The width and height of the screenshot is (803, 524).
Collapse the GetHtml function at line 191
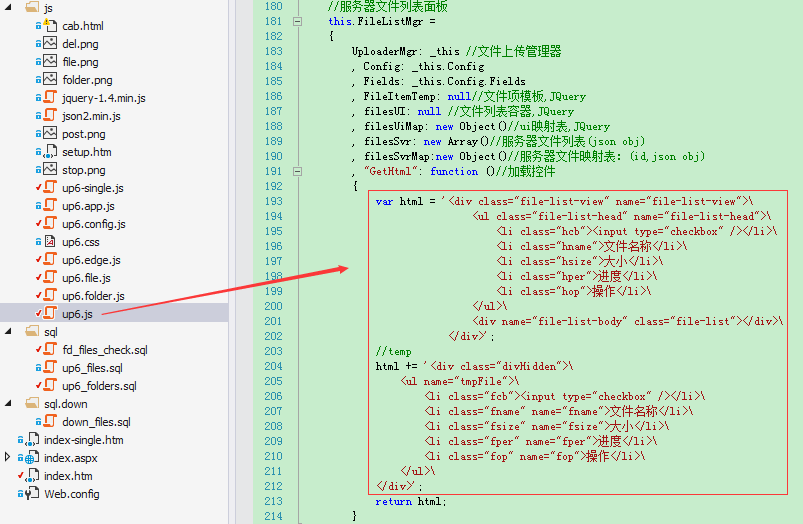[297, 172]
